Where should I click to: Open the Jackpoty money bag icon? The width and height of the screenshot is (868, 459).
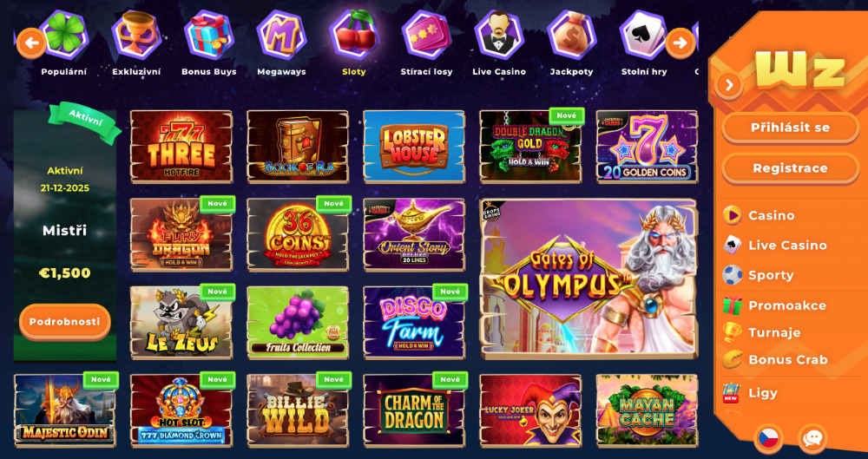(572, 35)
